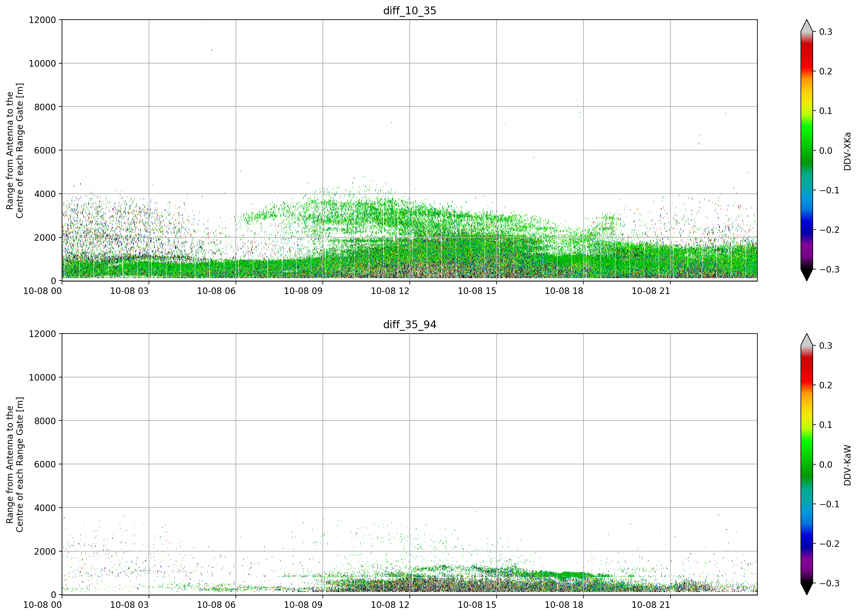The width and height of the screenshot is (858, 616).
Task: Click the '10-08 06' x-tick under diff_10_35
Action: coord(217,291)
